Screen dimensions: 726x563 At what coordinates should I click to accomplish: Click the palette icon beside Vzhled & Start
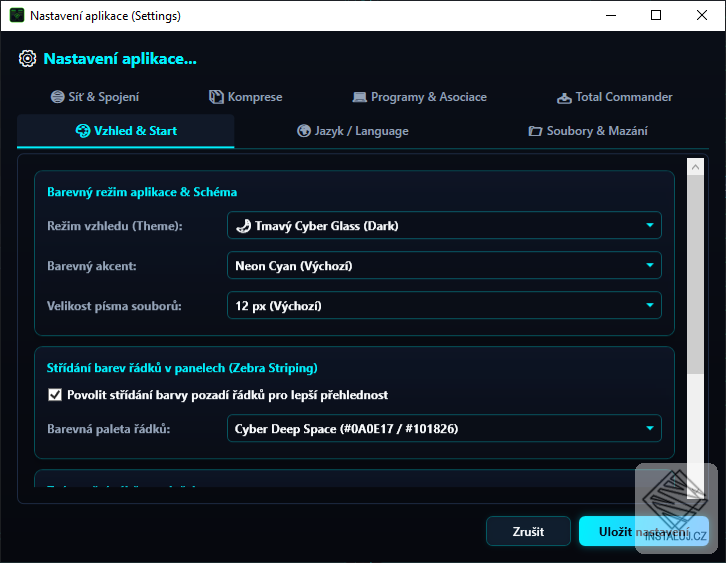tap(83, 131)
